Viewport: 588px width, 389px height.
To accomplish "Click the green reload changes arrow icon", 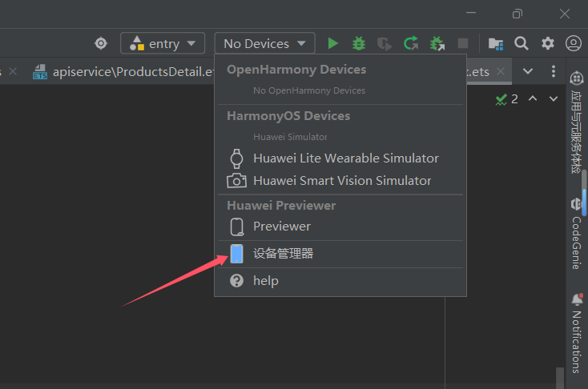I will (411, 43).
